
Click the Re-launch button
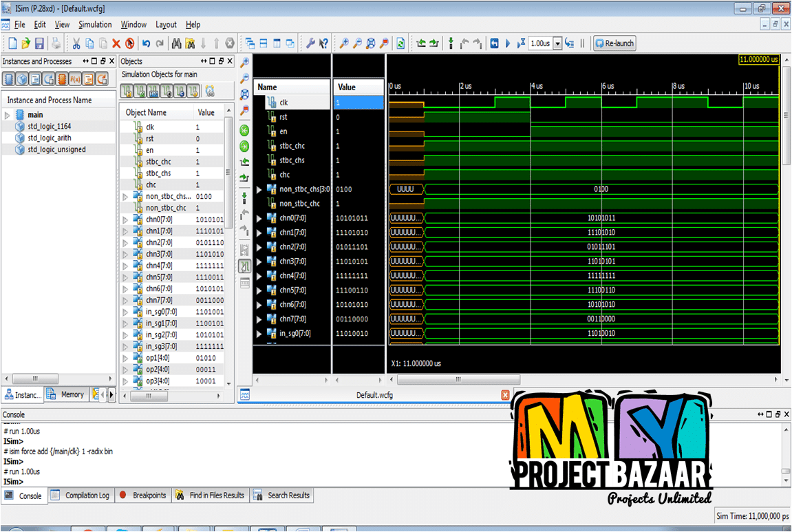(x=614, y=43)
